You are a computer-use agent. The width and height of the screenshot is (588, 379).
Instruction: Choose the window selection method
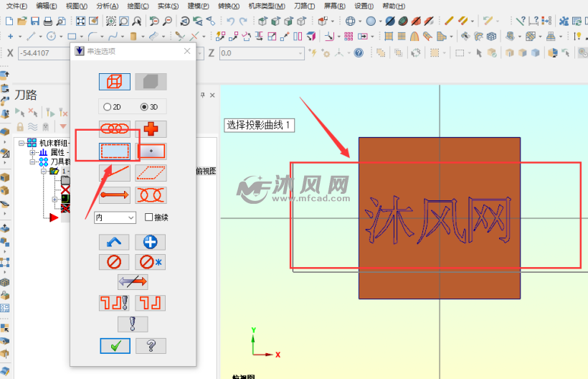click(x=115, y=151)
